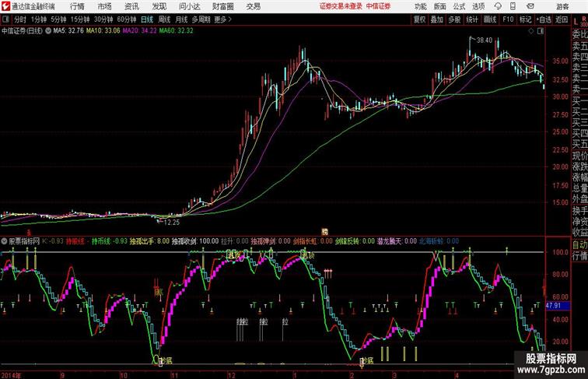588x379 pixels.
Task: Click MA20: 34.22 label
Action: (139, 31)
